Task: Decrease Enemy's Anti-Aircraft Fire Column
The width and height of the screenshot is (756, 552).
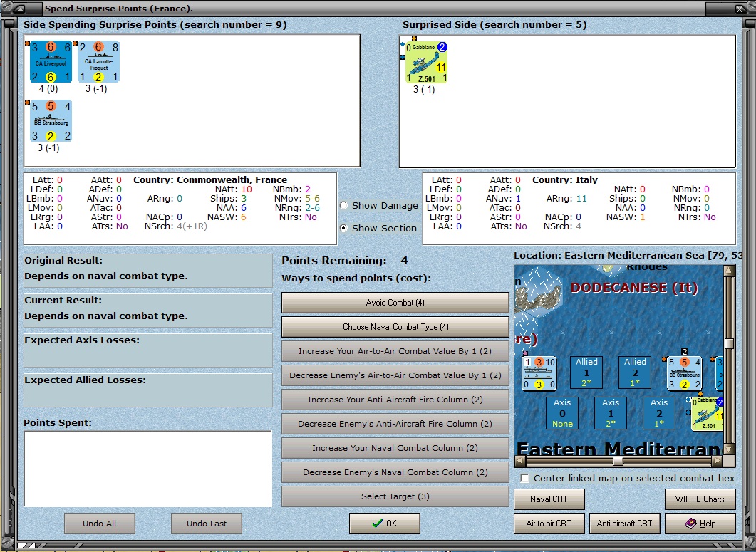Action: point(395,423)
